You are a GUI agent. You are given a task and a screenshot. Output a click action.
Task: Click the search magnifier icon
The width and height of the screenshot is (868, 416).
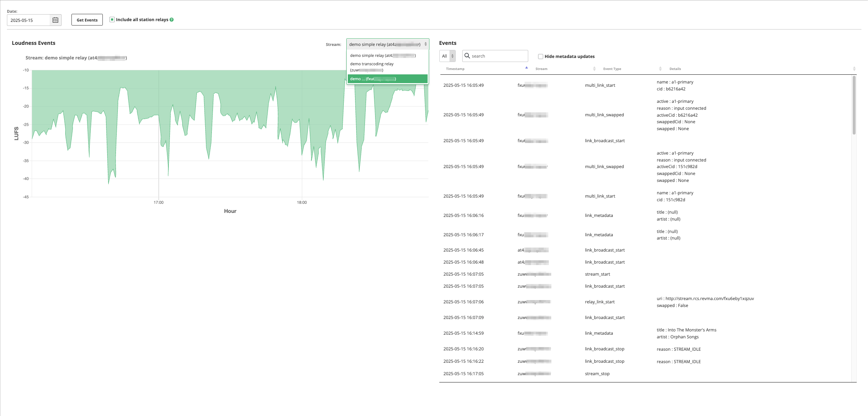467,56
